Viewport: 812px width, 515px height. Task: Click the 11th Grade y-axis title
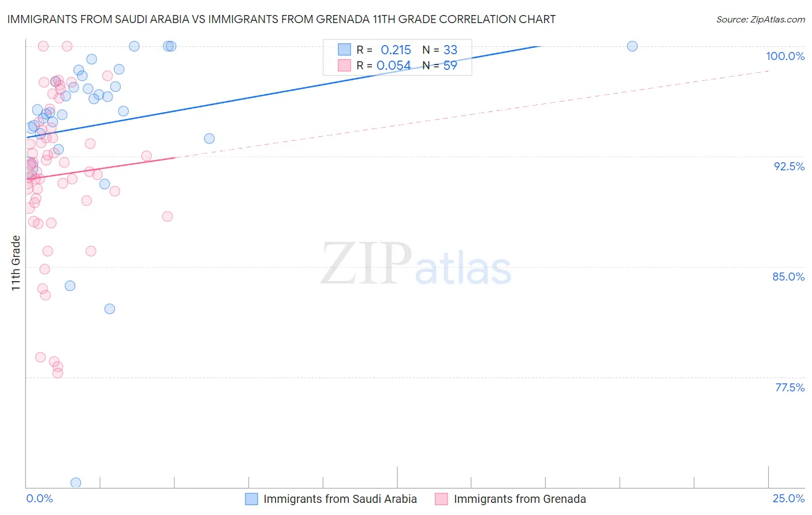coord(16,263)
